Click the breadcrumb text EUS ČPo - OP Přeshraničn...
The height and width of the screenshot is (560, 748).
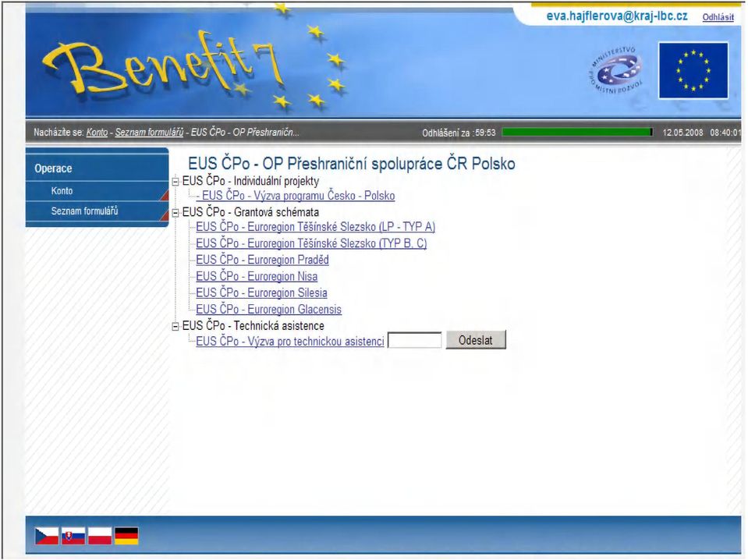click(245, 132)
